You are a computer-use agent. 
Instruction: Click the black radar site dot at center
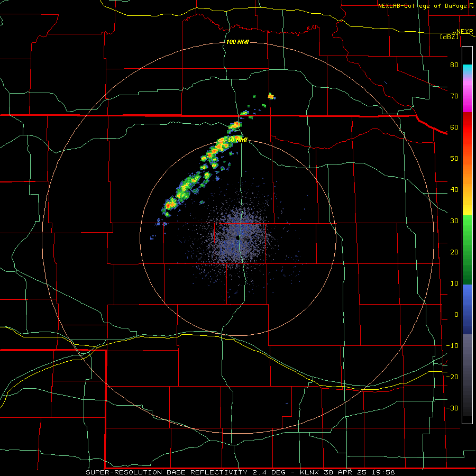237,239
